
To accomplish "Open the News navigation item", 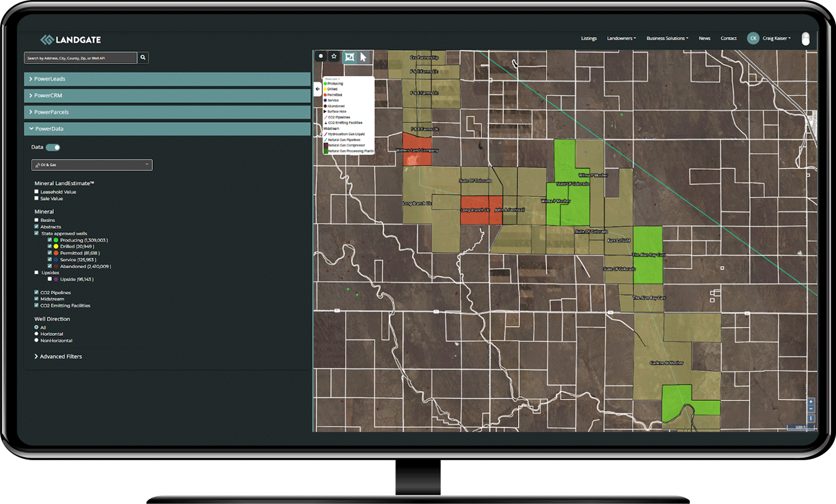I will [x=705, y=38].
